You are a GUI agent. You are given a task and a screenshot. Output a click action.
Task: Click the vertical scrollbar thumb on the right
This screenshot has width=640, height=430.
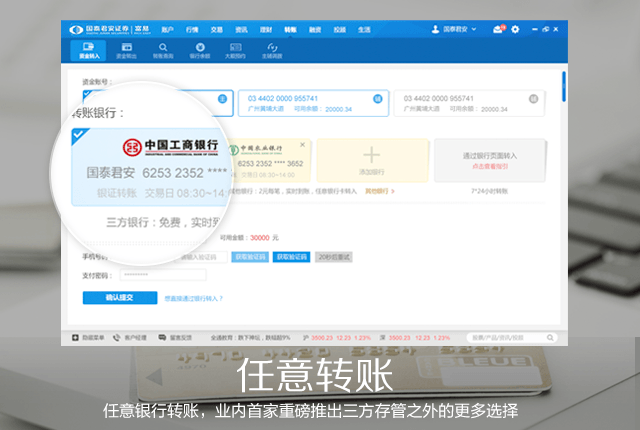point(564,86)
